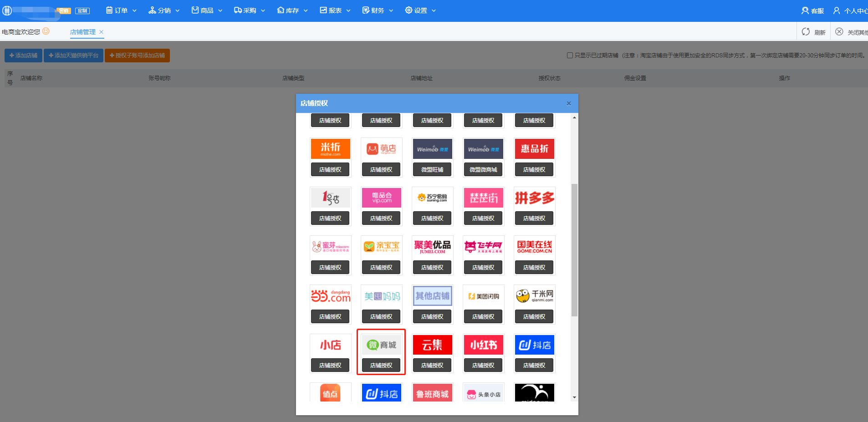Click the dialog's vertical scrollbar thumb
The width and height of the screenshot is (868, 422).
click(x=574, y=250)
